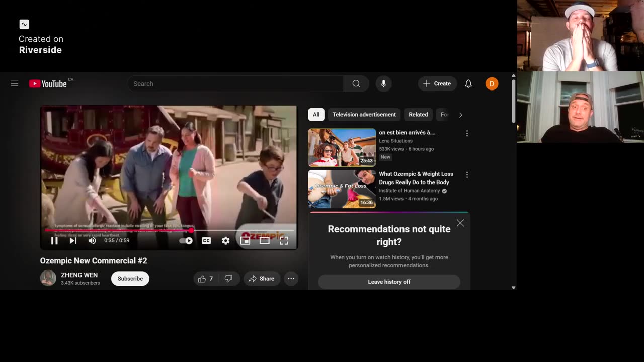This screenshot has height=362, width=644.
Task: Toggle the autoplay switch in the player
Action: (x=186, y=241)
